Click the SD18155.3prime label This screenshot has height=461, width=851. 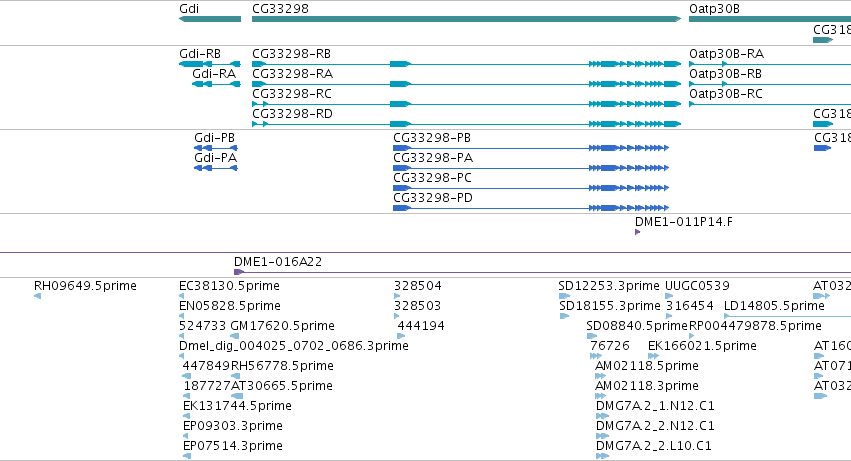coord(610,306)
